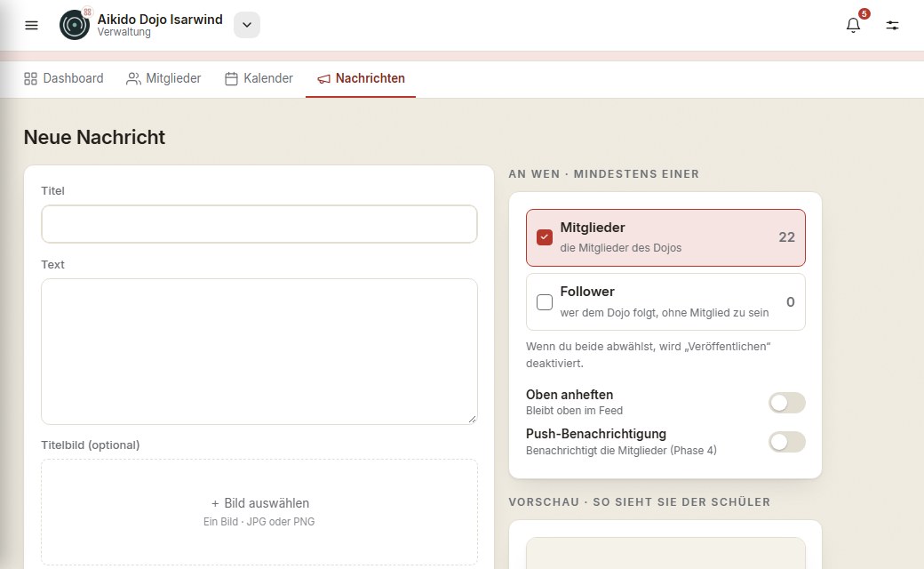Click the Dashboard grid icon

click(x=30, y=78)
